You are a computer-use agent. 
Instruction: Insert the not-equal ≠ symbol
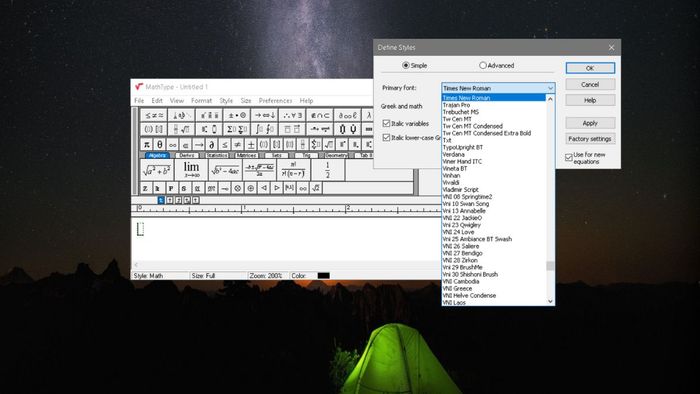[238, 145]
